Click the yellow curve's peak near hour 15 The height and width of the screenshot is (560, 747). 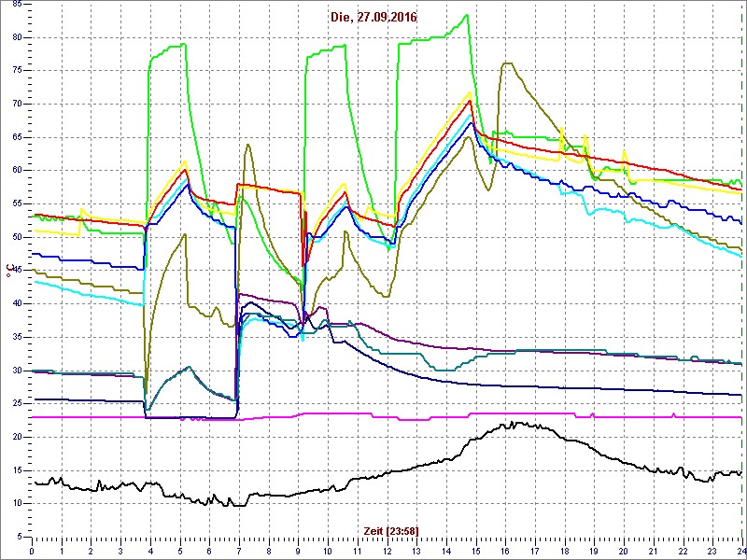(x=470, y=92)
